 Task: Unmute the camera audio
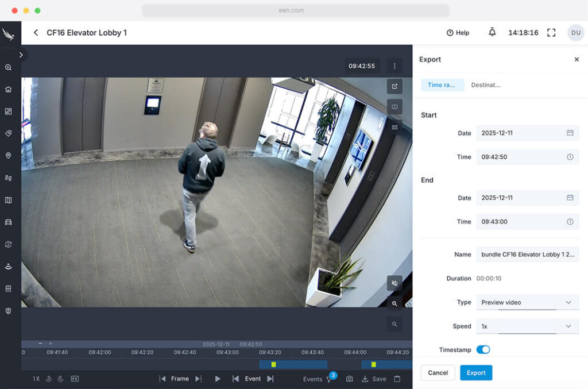pos(394,283)
